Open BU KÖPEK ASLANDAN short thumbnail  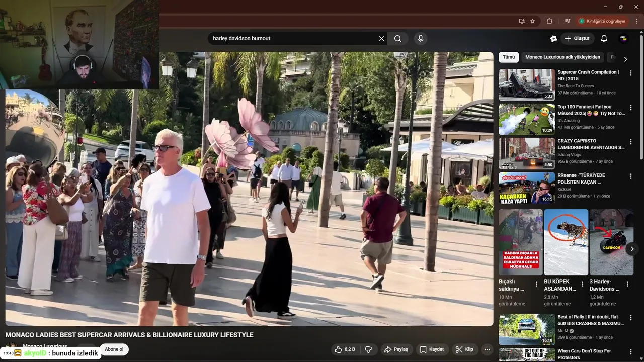coord(566,242)
